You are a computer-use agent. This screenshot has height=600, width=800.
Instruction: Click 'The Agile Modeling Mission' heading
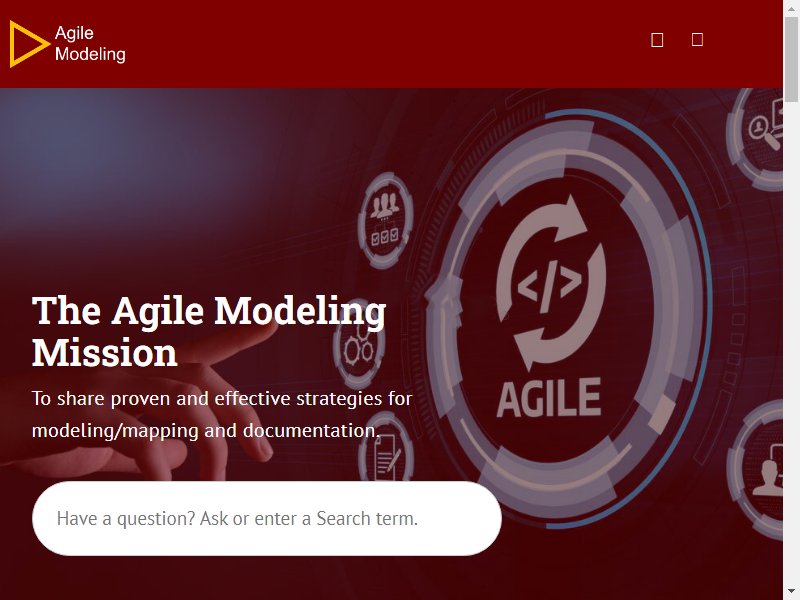pyautogui.click(x=209, y=331)
